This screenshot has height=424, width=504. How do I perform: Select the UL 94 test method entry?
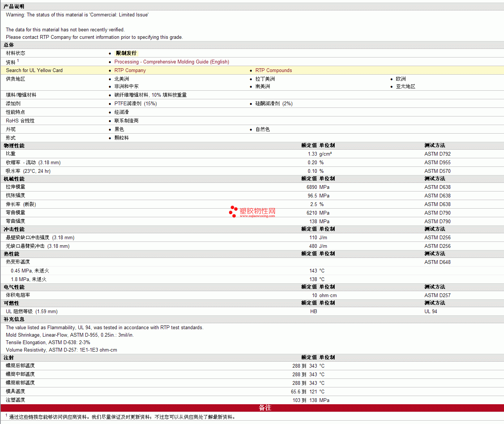click(431, 312)
